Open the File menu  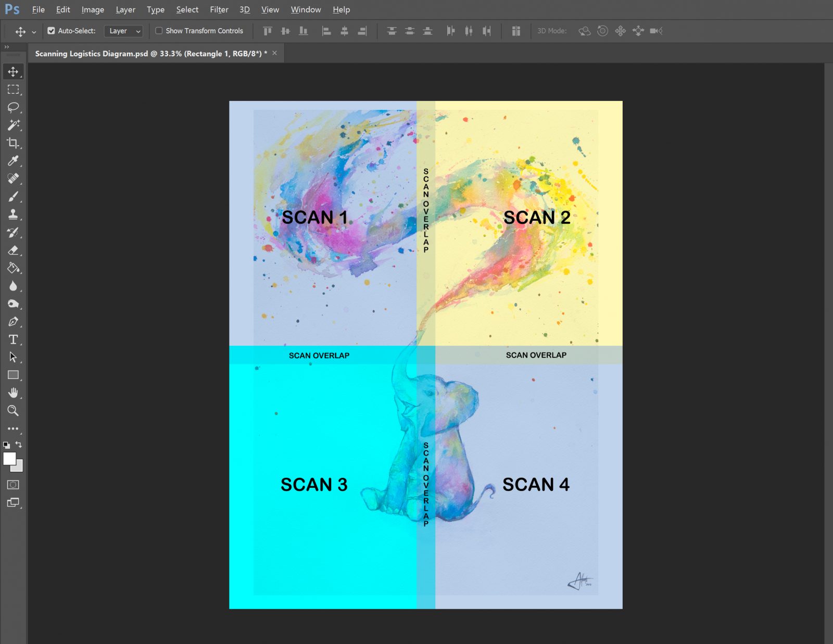click(x=38, y=9)
